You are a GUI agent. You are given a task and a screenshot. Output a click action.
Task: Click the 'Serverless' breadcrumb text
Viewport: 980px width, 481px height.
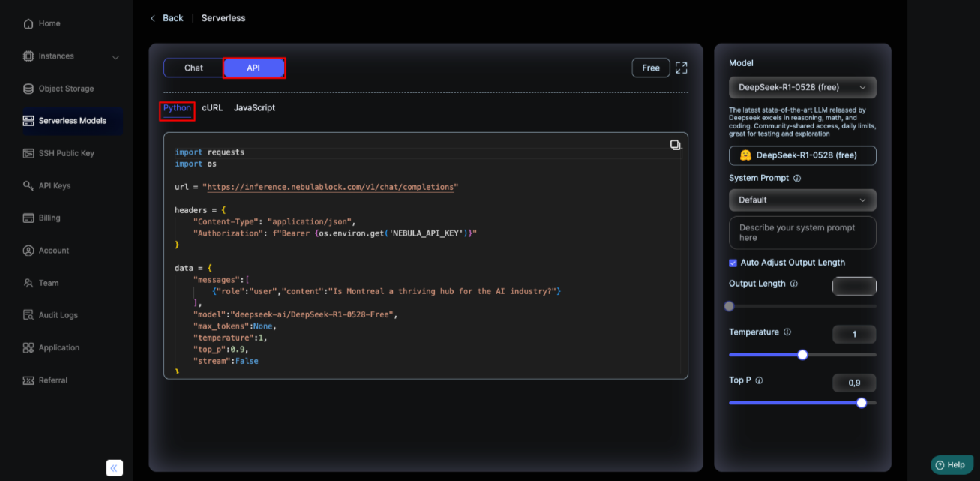223,18
